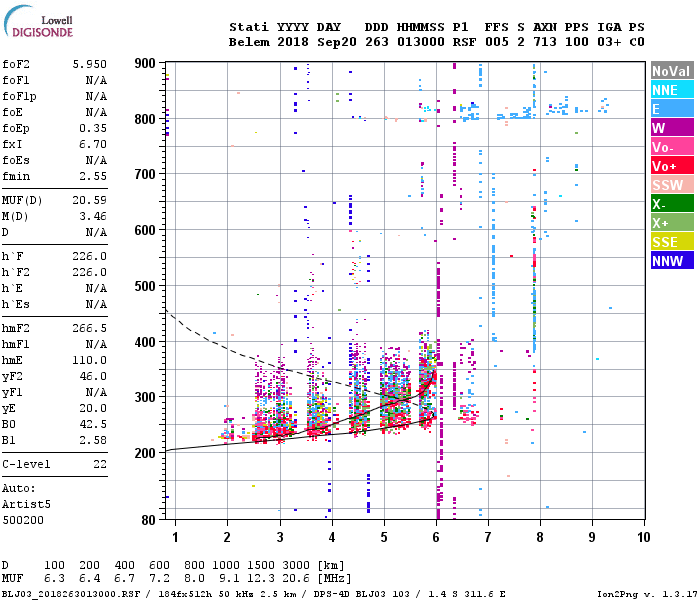Click the h`Es parameter label
The image size is (700, 600).
(x=16, y=304)
